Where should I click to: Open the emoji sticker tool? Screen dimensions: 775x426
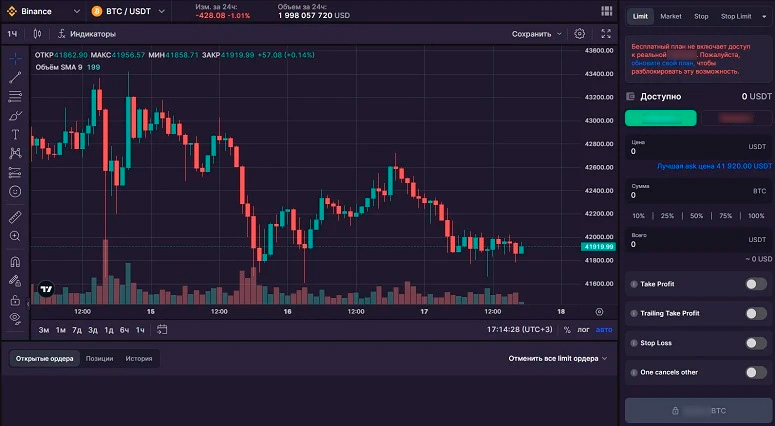[x=15, y=191]
